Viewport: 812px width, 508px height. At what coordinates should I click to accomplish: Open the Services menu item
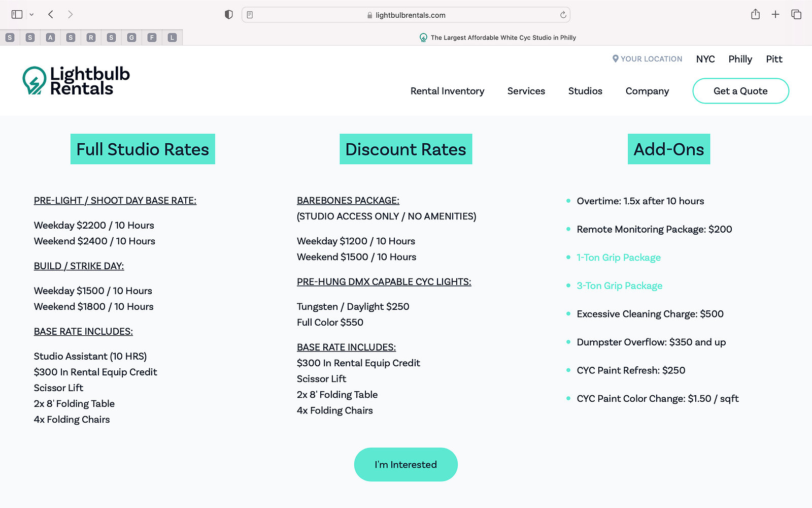coord(526,91)
